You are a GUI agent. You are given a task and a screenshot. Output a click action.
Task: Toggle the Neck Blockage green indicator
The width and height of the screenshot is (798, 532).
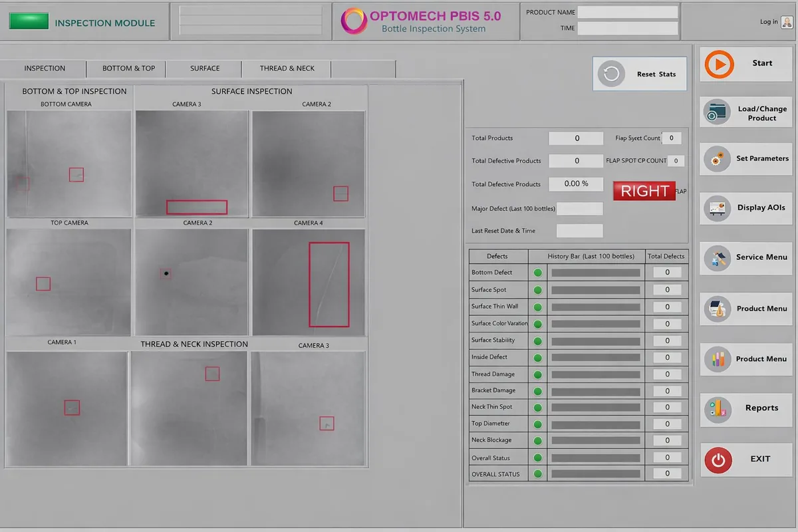tap(537, 440)
